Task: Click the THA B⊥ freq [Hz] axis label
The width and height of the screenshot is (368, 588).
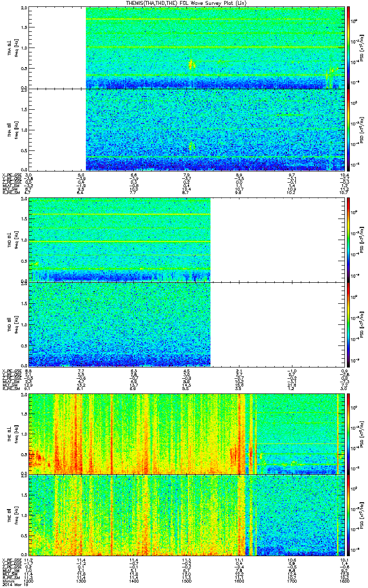Action: [16, 48]
